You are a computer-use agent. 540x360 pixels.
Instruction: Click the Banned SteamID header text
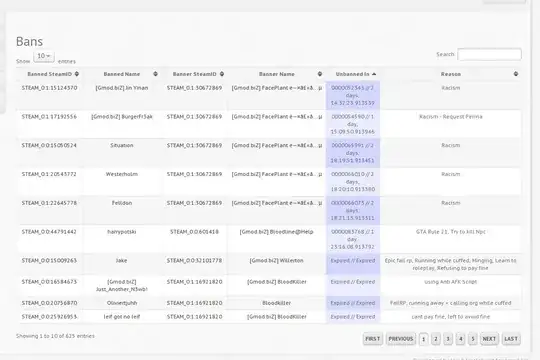(x=50, y=74)
